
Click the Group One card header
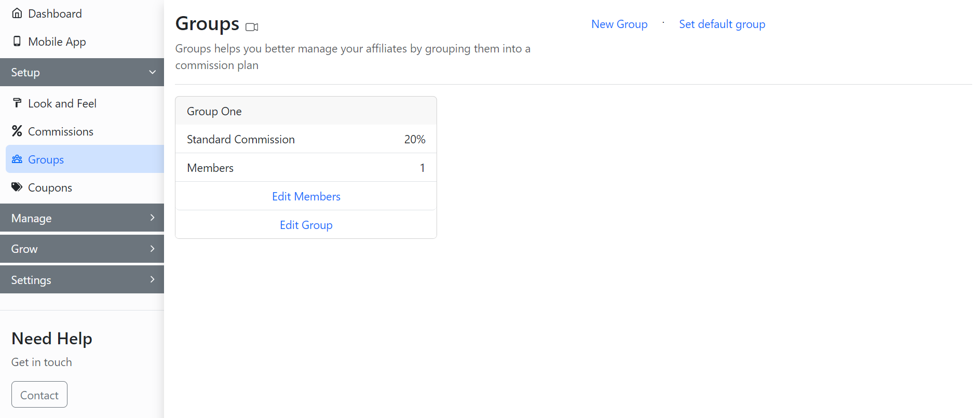click(x=306, y=111)
